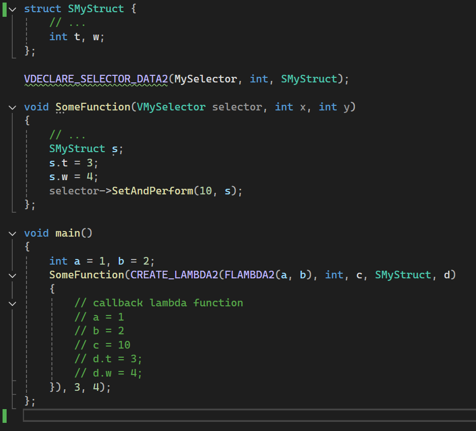Collapse the SomeFunction definition fold arrow
The width and height of the screenshot is (476, 431).
[x=12, y=107]
